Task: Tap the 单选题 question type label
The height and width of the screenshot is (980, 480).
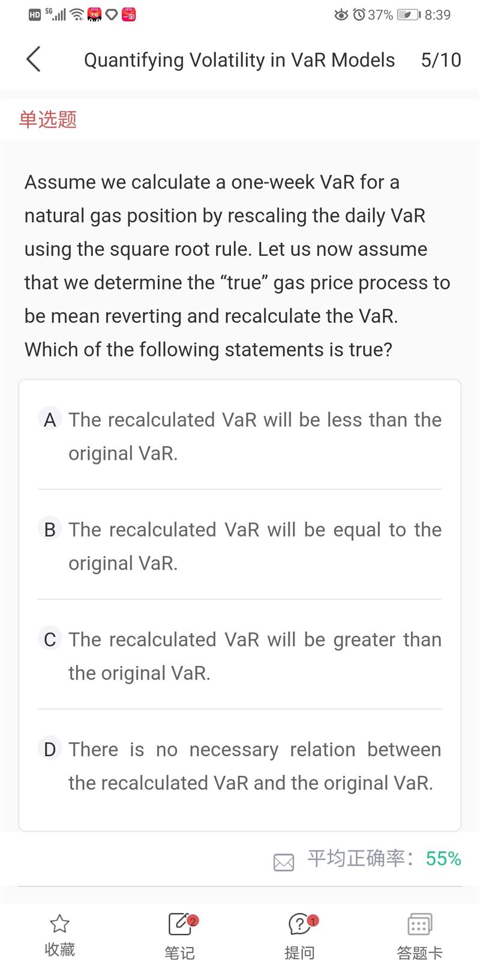Action: click(48, 119)
